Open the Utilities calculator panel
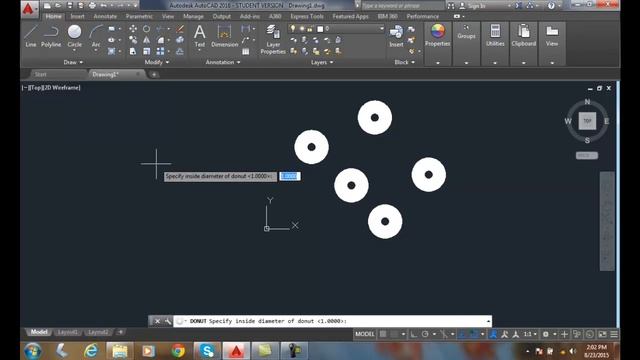Screen dimensions: 640x360 495,36
